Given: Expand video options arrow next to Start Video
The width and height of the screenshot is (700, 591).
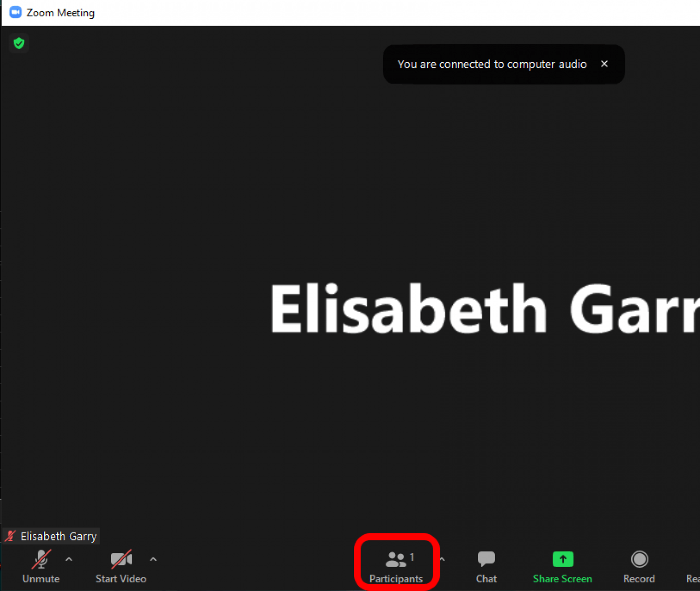Looking at the screenshot, I should (153, 559).
